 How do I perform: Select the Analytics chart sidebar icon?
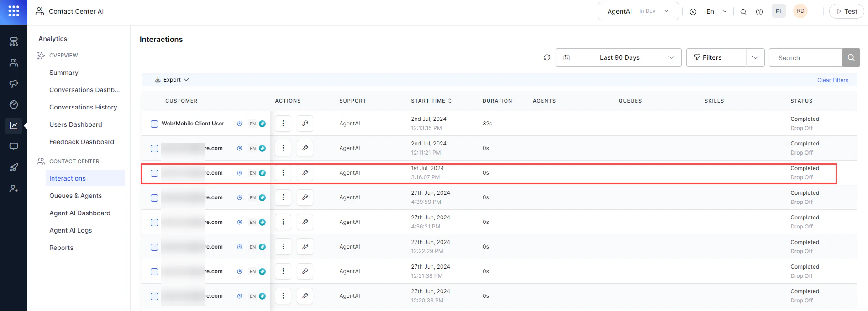[x=14, y=125]
